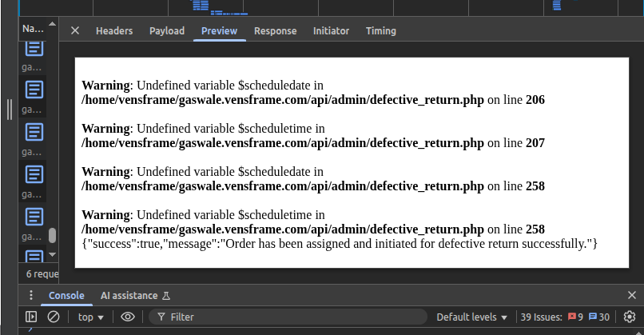Click the console Filter input field
This screenshot has height=335, width=644.
296,317
